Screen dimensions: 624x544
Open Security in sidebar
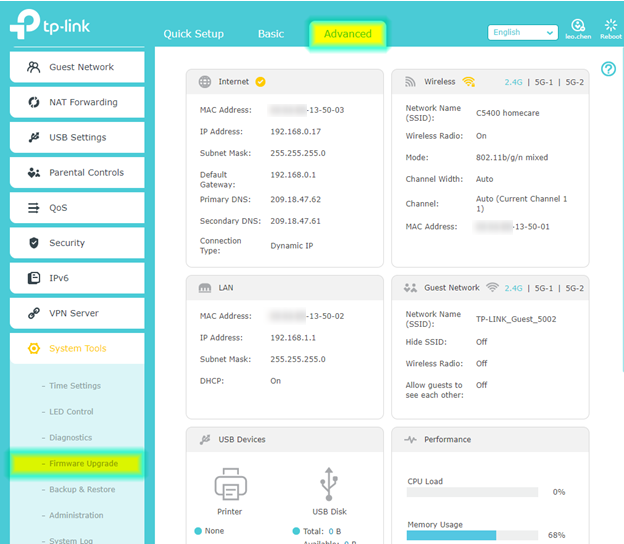coord(77,243)
